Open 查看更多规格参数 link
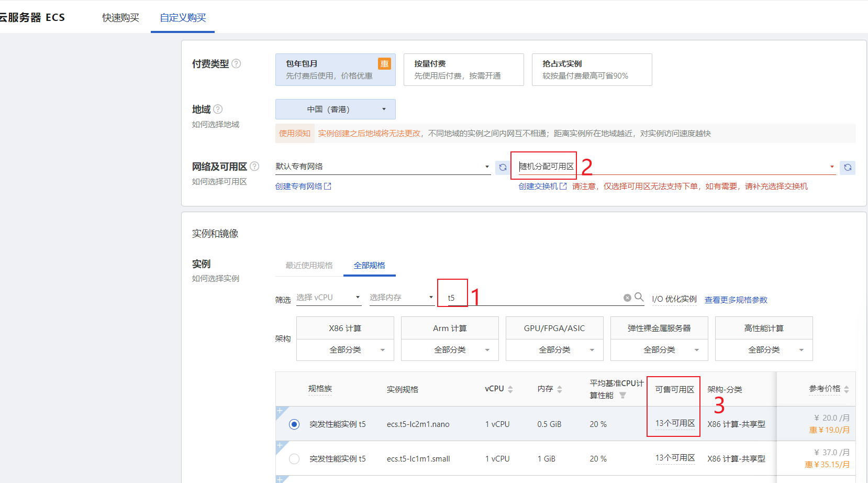The image size is (868, 483). 736,300
